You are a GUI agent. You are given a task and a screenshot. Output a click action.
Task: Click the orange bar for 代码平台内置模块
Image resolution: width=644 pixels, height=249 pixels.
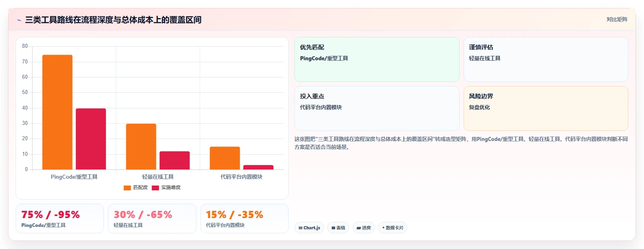(x=225, y=158)
